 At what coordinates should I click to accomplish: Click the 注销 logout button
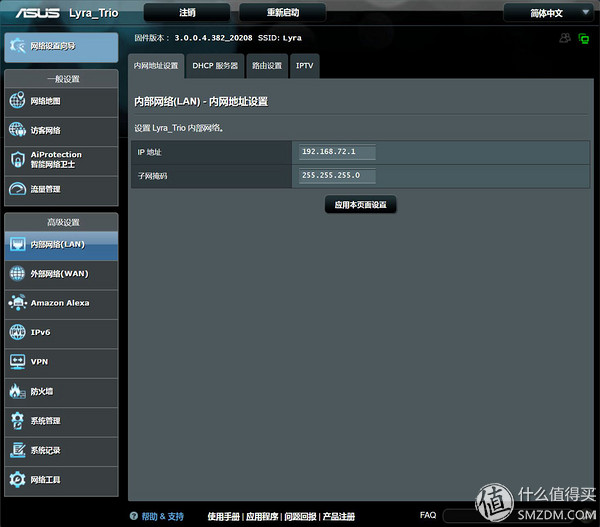point(187,13)
